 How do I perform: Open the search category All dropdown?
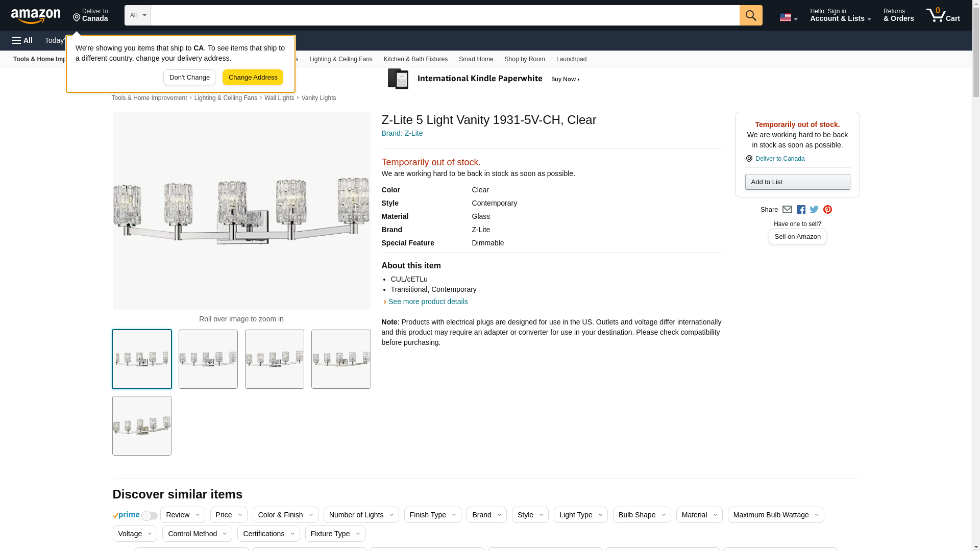[137, 15]
